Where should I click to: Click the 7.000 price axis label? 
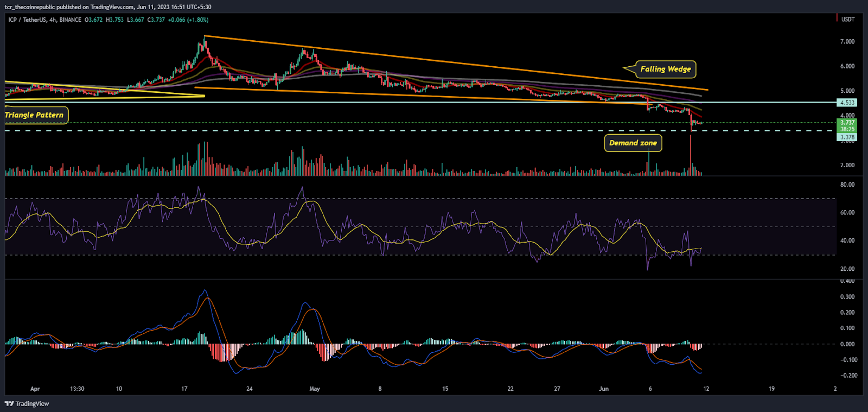[x=847, y=42]
